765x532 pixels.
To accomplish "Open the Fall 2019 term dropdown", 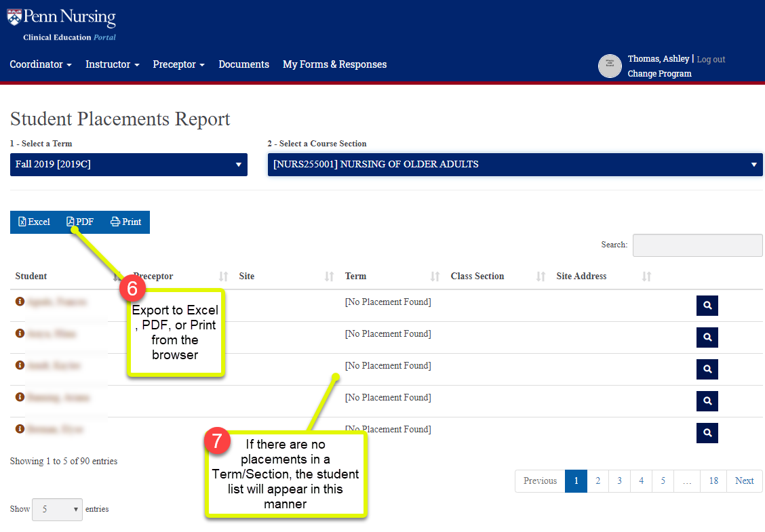I will click(129, 165).
